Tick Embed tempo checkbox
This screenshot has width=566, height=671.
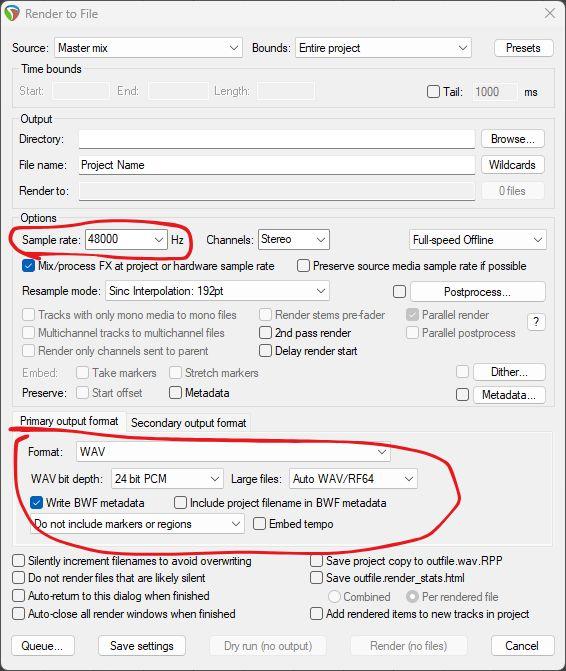point(259,523)
